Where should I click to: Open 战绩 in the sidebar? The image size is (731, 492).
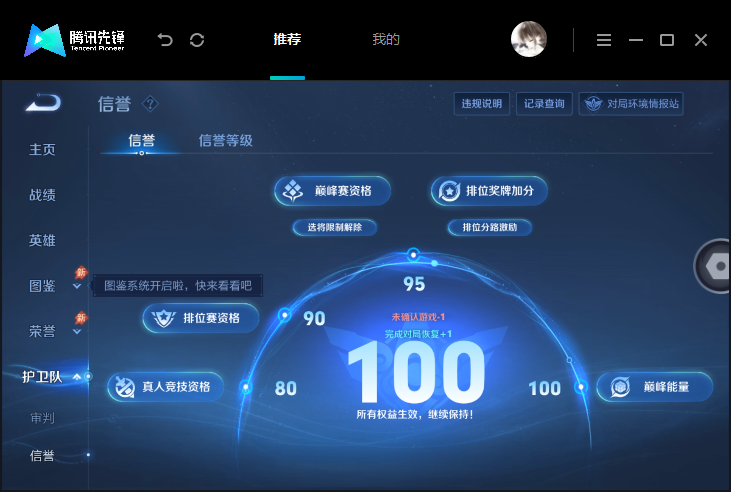(42, 195)
